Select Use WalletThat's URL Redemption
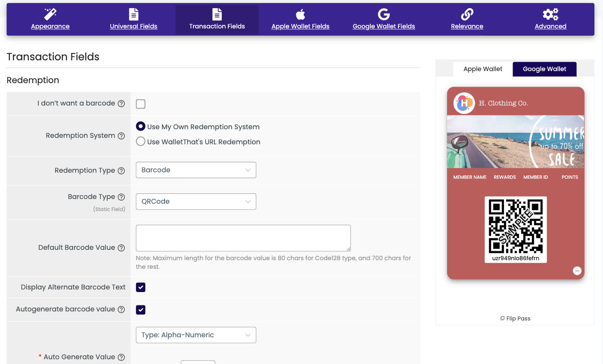This screenshot has height=364, width=603. coord(140,141)
